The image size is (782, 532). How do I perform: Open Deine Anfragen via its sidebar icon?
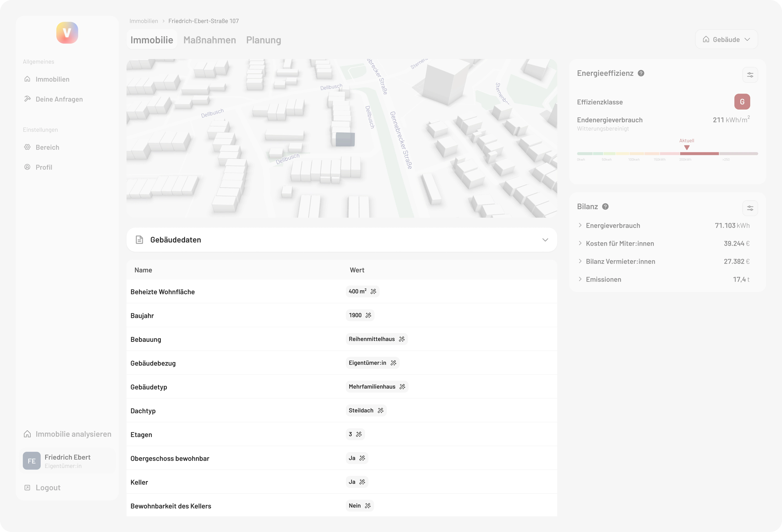click(27, 99)
